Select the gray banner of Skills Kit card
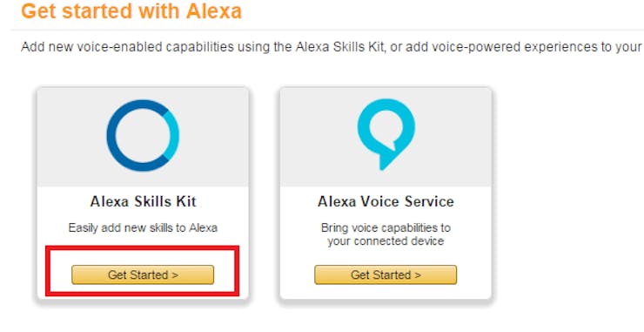The width and height of the screenshot is (644, 332). [x=143, y=137]
